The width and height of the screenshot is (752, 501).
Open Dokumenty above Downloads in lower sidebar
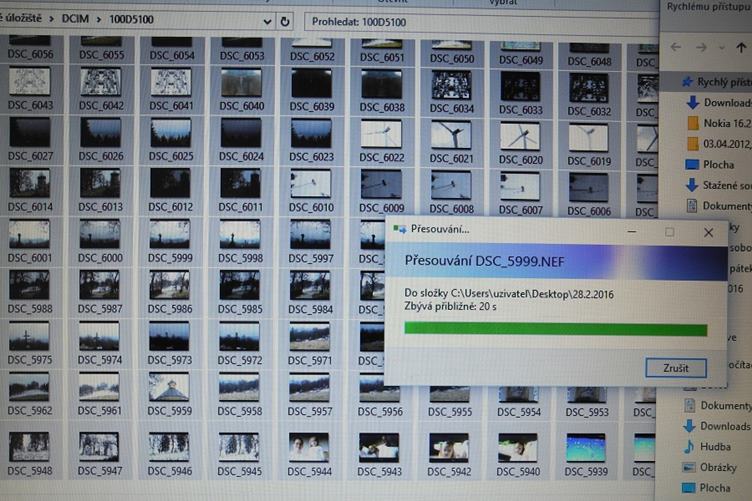[717, 406]
